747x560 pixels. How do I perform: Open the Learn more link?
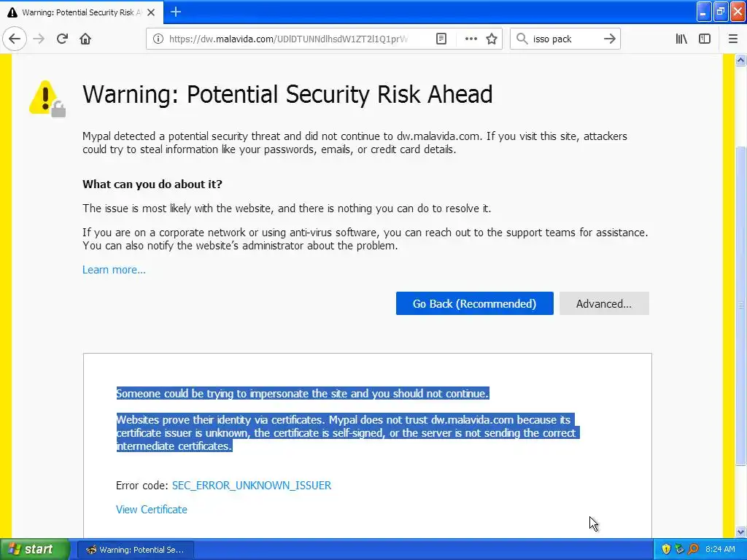[114, 270]
